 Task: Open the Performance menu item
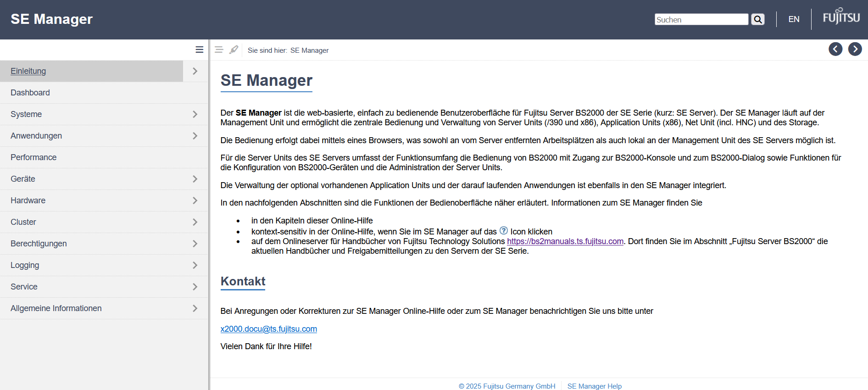point(33,157)
